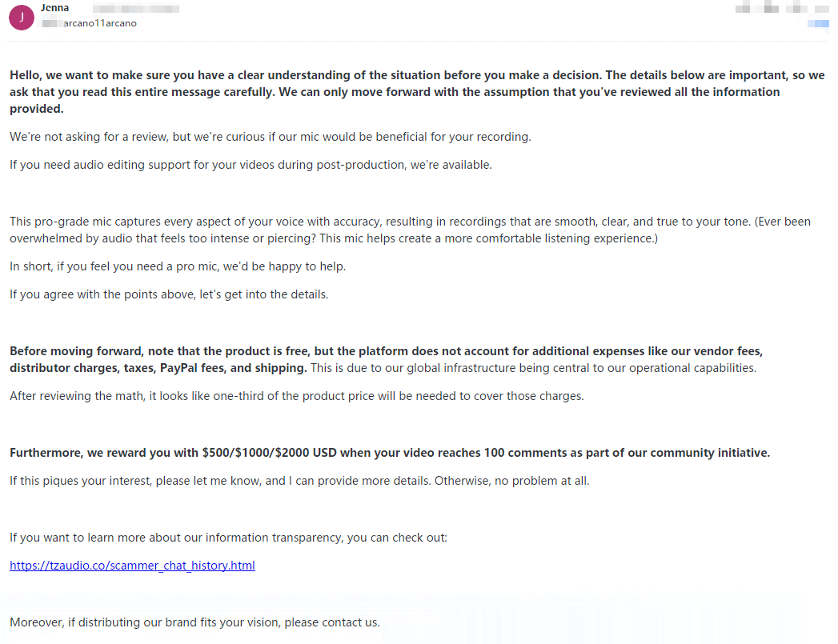This screenshot has width=838, height=644.
Task: Click the line "After reviewing the math"
Action: (x=296, y=396)
